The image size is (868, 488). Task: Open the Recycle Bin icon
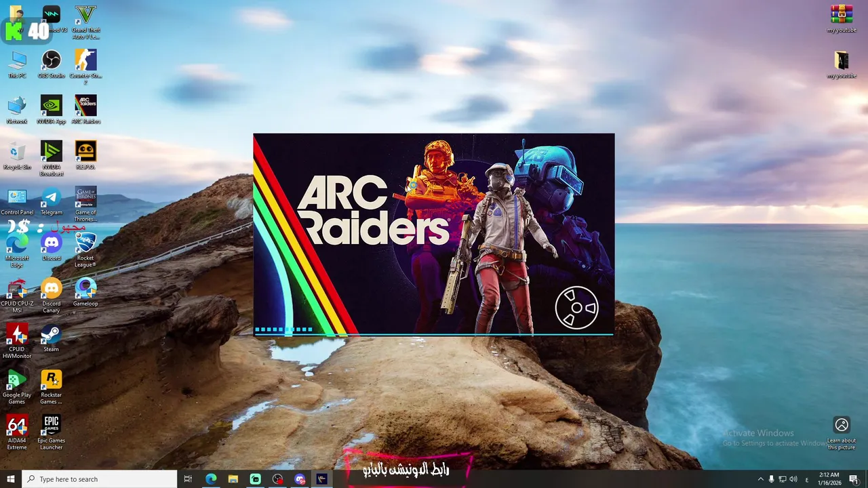(17, 156)
